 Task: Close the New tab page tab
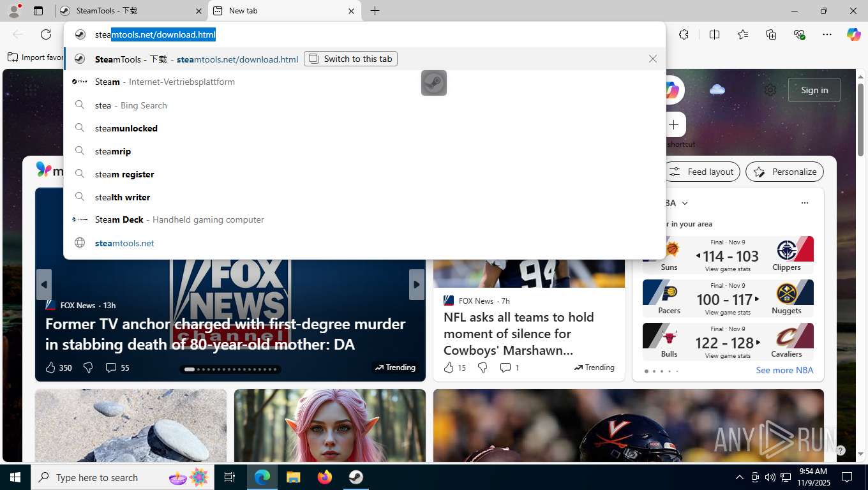[351, 11]
